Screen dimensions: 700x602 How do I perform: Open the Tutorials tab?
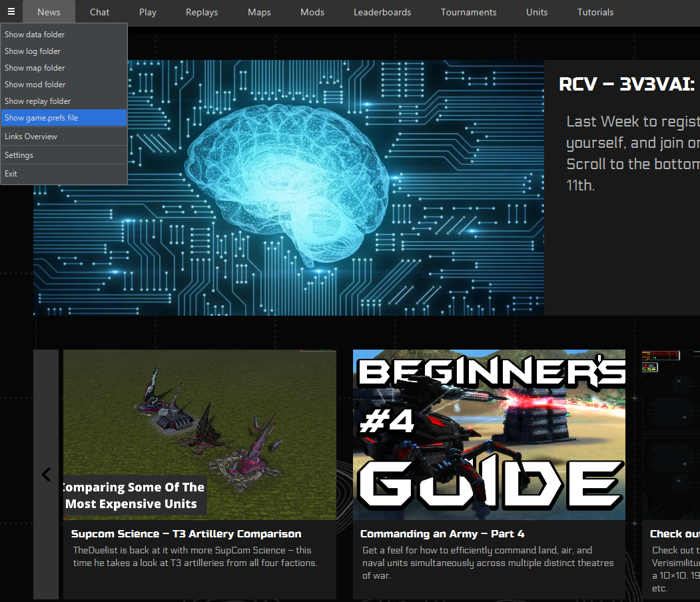tap(595, 12)
